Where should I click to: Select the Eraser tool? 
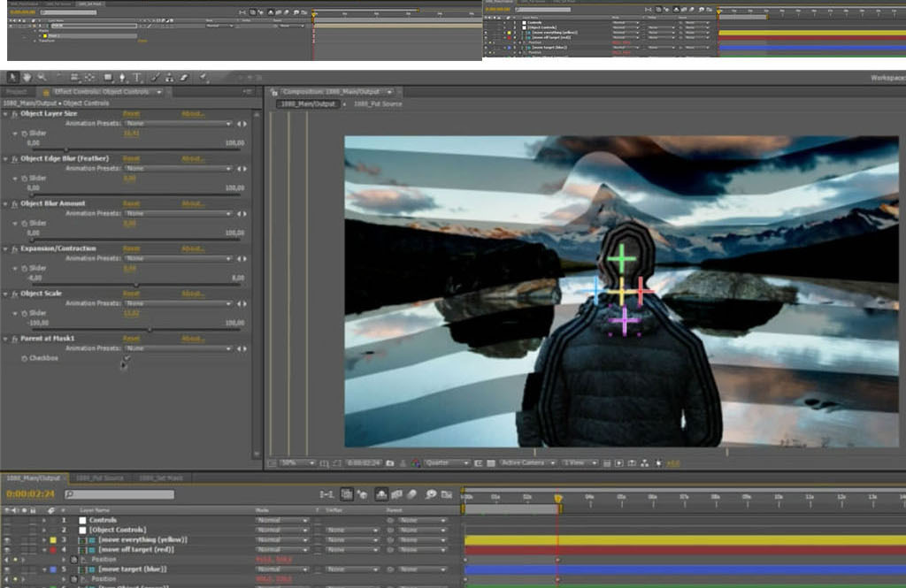[183, 78]
